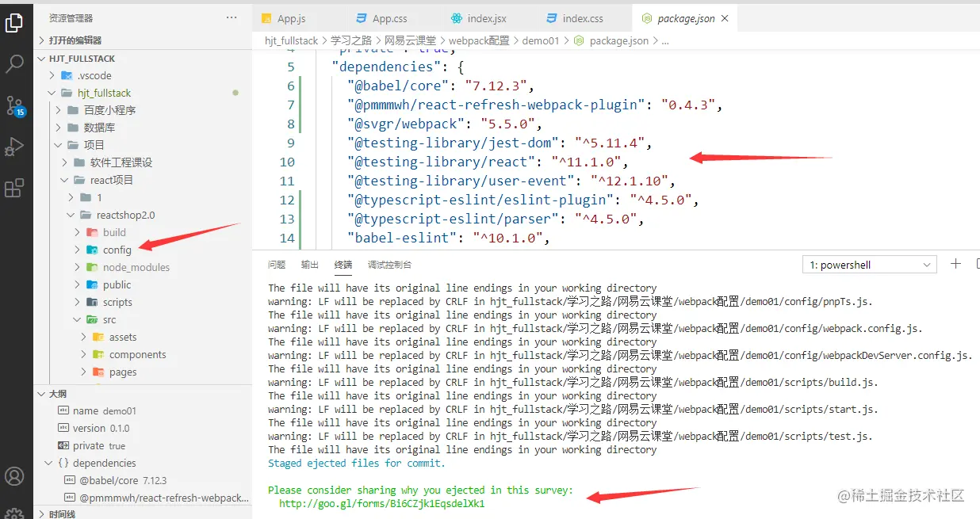Click the "@testing-library/react" key in editor
This screenshot has width=980, height=519.
(x=441, y=162)
